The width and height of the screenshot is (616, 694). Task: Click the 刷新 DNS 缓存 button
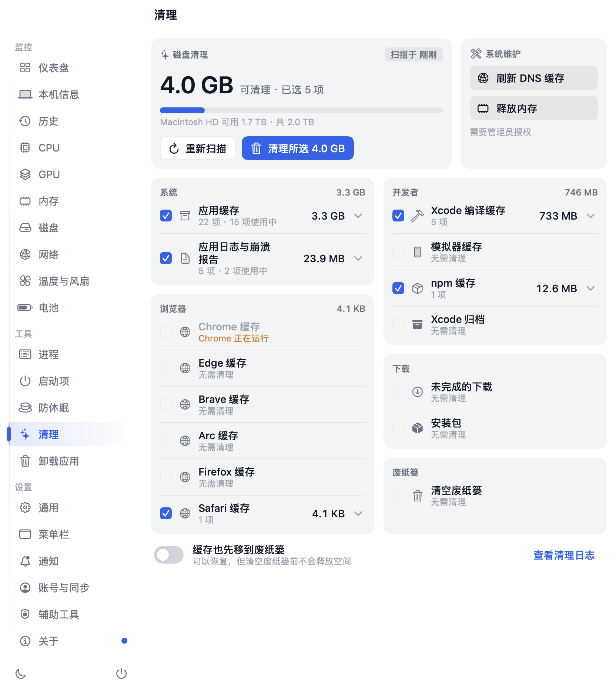[x=534, y=78]
